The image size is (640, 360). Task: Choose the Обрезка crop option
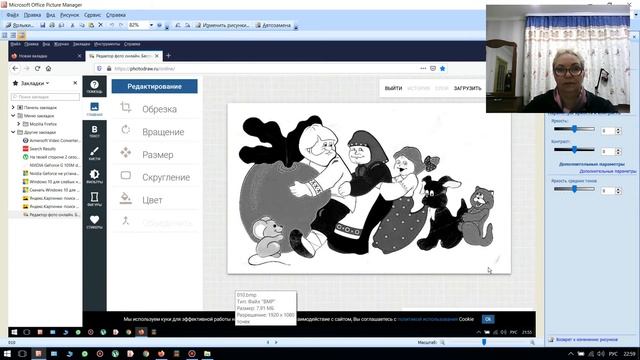(155, 109)
